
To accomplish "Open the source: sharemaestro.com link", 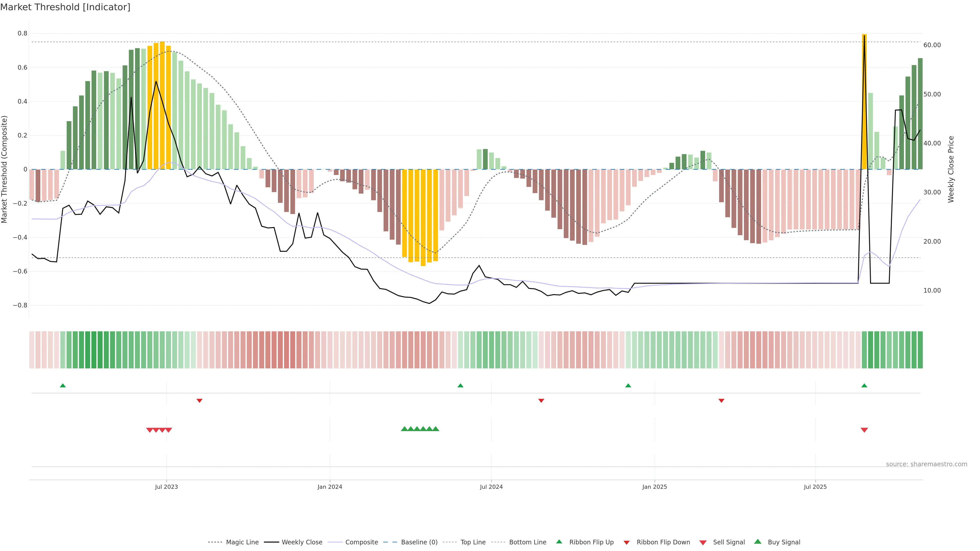I will (x=926, y=464).
